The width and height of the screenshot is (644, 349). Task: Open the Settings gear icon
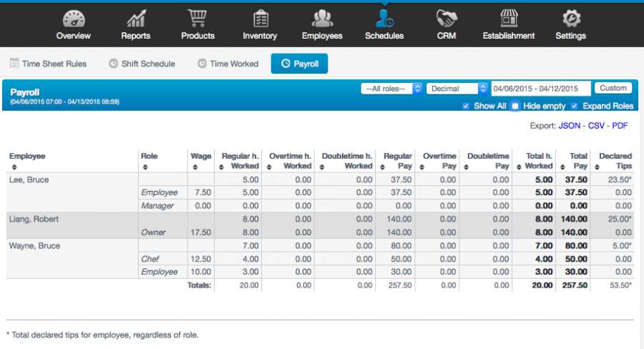[570, 19]
